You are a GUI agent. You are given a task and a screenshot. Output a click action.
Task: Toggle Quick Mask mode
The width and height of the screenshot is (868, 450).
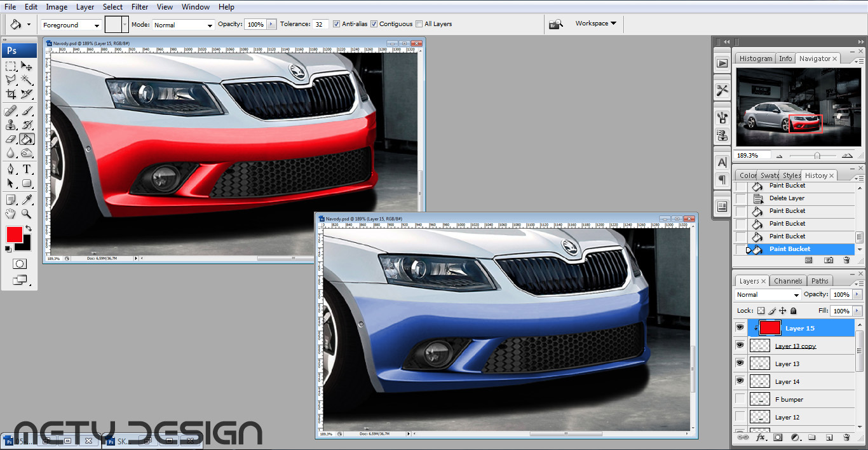[x=20, y=264]
